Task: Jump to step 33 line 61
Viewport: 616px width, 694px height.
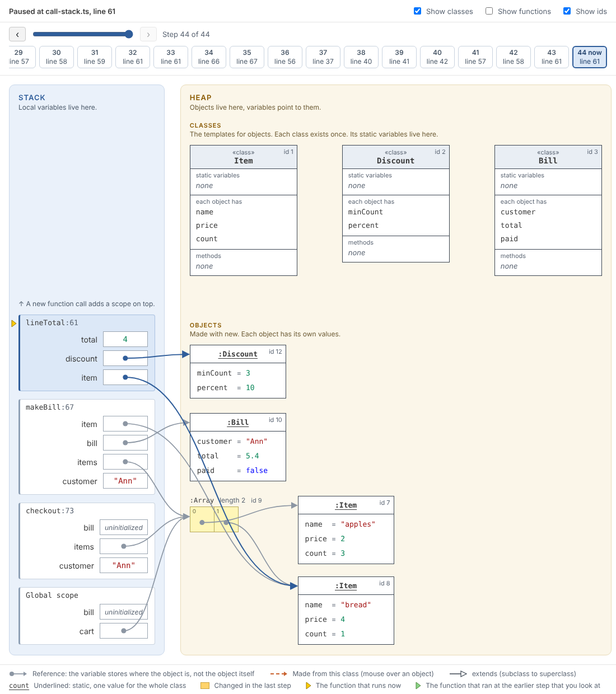Action: click(171, 57)
